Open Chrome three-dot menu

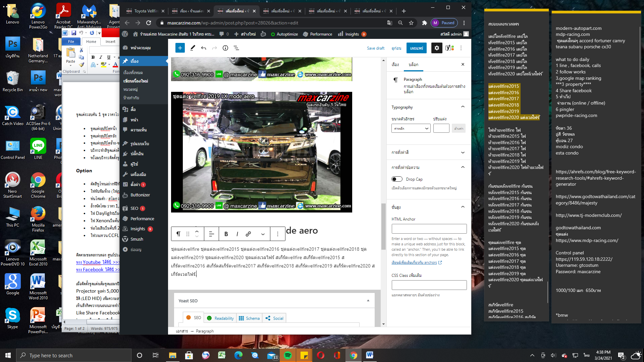point(464,23)
